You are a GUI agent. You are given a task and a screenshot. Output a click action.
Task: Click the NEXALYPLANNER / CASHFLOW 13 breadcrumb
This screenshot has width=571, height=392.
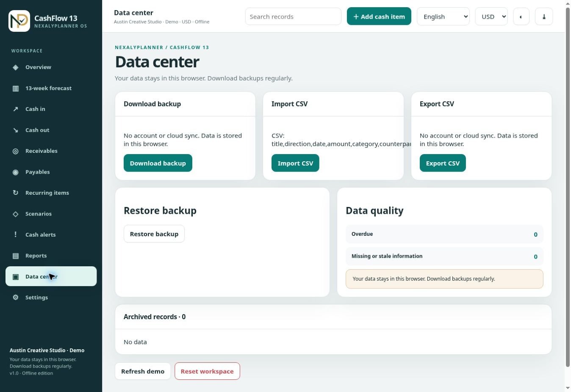point(162,47)
